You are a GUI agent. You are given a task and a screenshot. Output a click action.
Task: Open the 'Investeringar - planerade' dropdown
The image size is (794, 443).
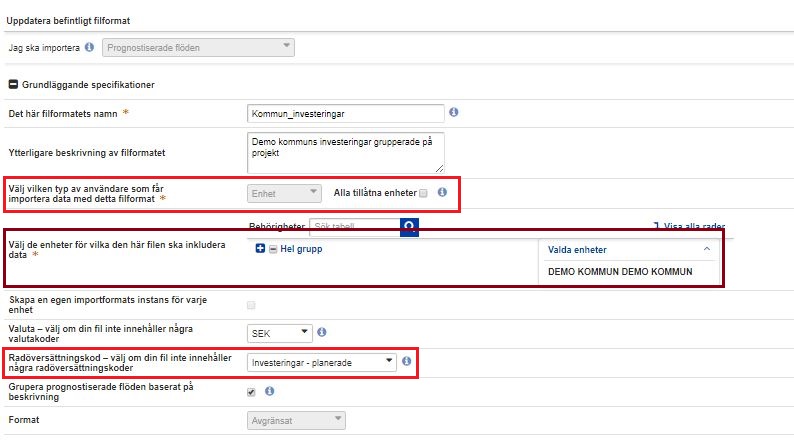tap(321, 361)
